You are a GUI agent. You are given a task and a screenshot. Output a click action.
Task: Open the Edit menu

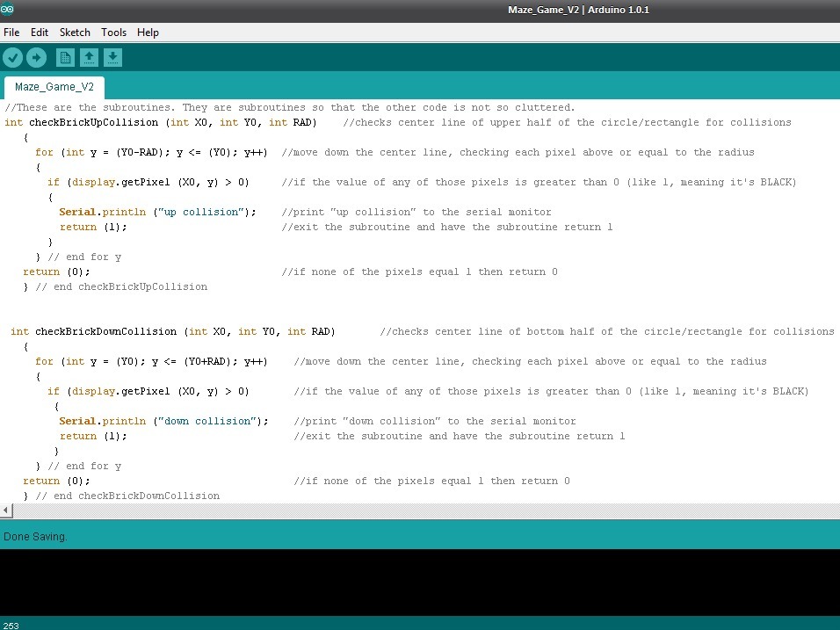[40, 33]
